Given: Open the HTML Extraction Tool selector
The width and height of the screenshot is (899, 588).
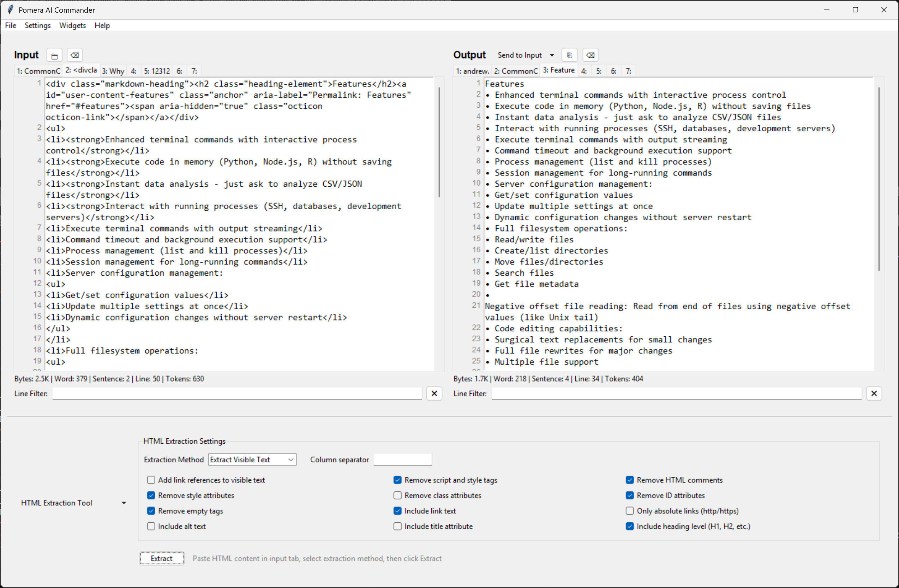Looking at the screenshot, I should tap(74, 503).
